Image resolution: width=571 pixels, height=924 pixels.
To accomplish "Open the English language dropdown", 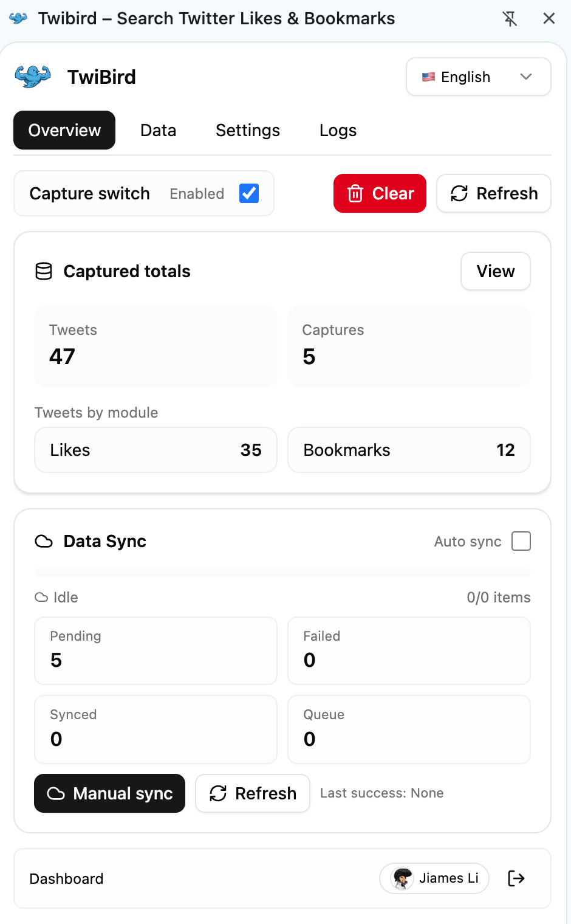I will 465,77.
